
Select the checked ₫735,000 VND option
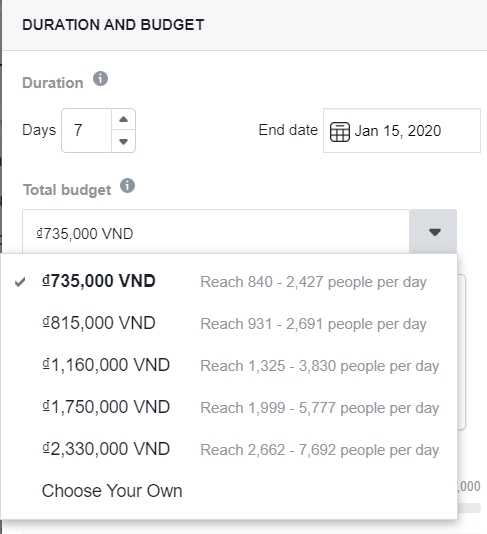pos(229,282)
